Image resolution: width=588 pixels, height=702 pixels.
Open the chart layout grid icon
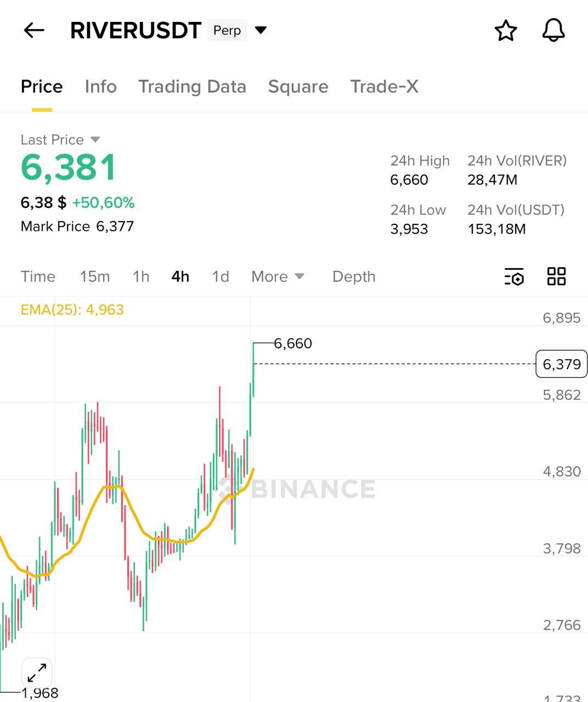click(x=556, y=276)
